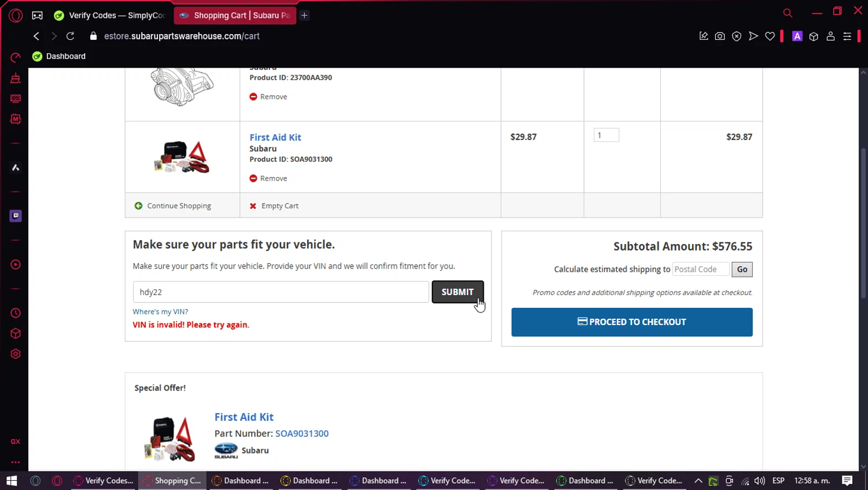The height and width of the screenshot is (490, 868).
Task: Click the site security lock icon
Action: coord(93,36)
